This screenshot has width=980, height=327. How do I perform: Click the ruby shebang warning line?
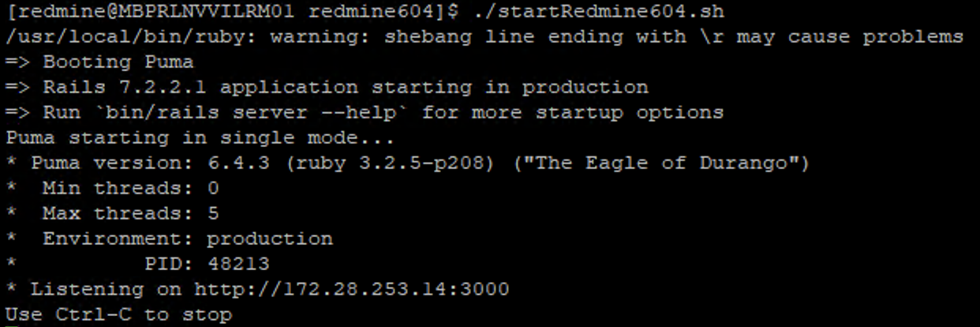(x=484, y=37)
